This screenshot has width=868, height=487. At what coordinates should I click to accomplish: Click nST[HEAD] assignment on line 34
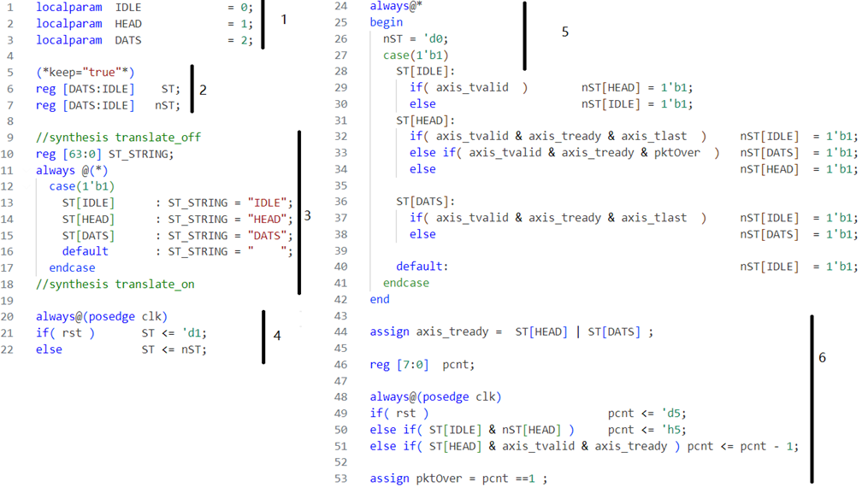[799, 169]
